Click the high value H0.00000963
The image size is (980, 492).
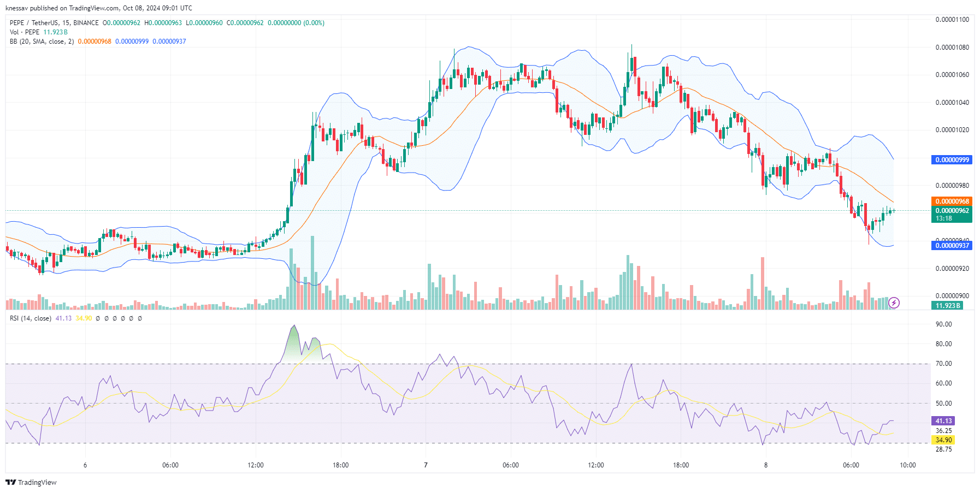pyautogui.click(x=163, y=23)
